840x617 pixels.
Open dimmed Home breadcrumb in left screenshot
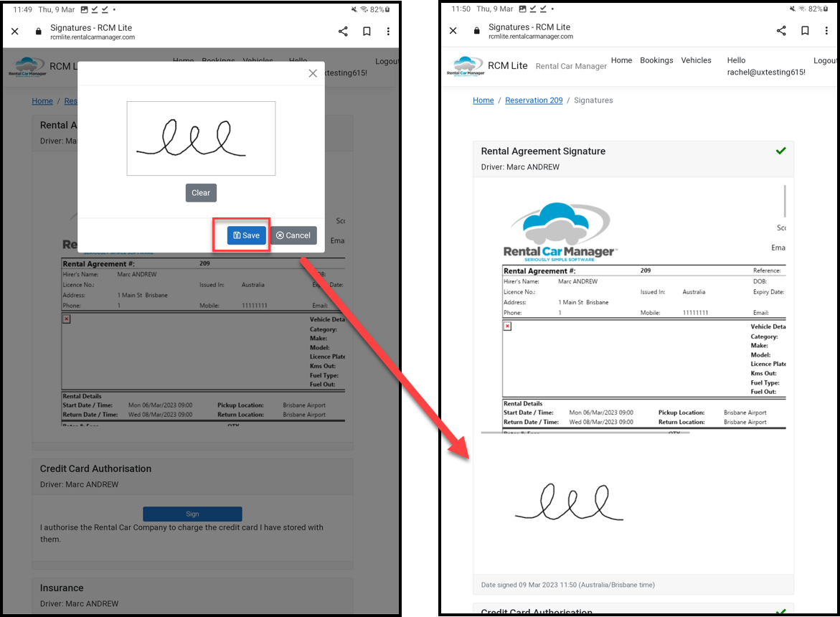tap(42, 100)
